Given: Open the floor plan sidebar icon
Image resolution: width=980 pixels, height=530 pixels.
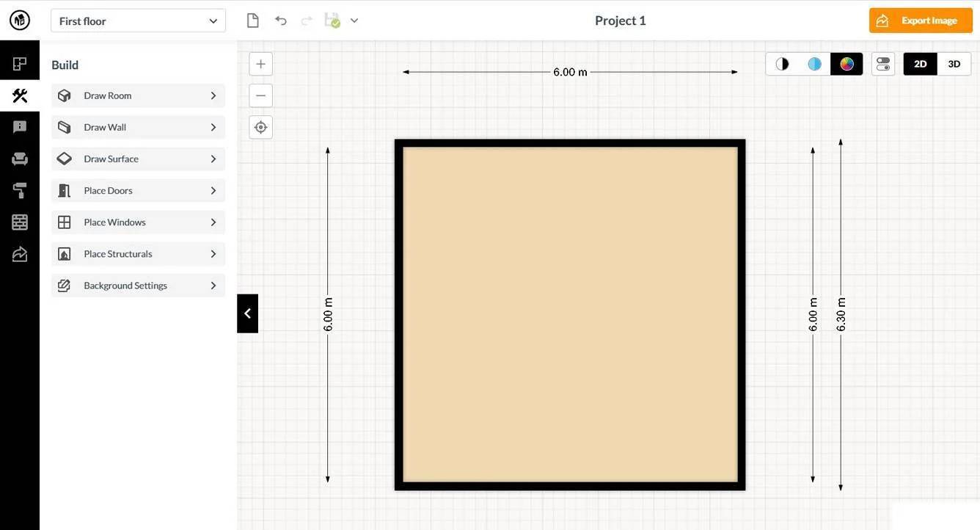Looking at the screenshot, I should (x=20, y=64).
